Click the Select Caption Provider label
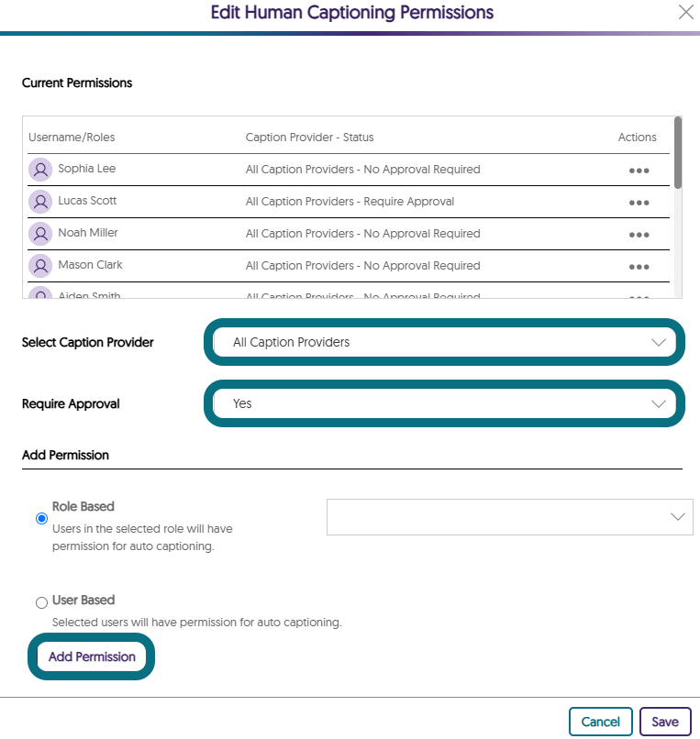The height and width of the screenshot is (739, 700). pyautogui.click(x=88, y=342)
